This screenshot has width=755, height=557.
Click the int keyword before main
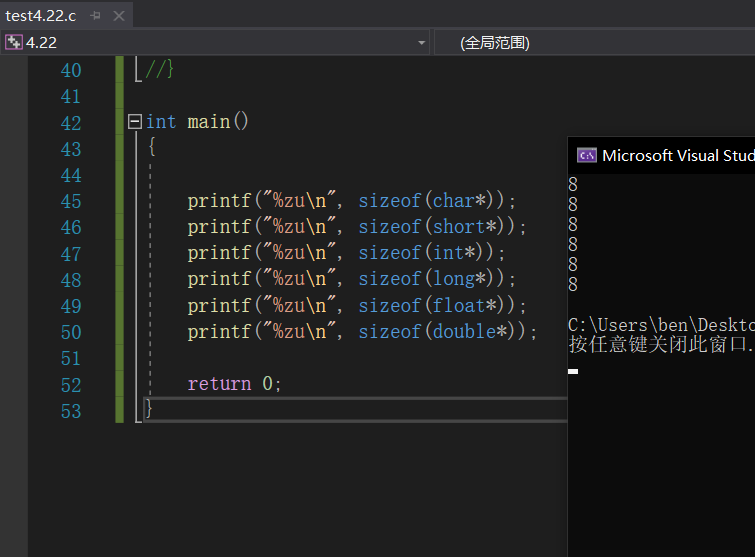pos(161,121)
